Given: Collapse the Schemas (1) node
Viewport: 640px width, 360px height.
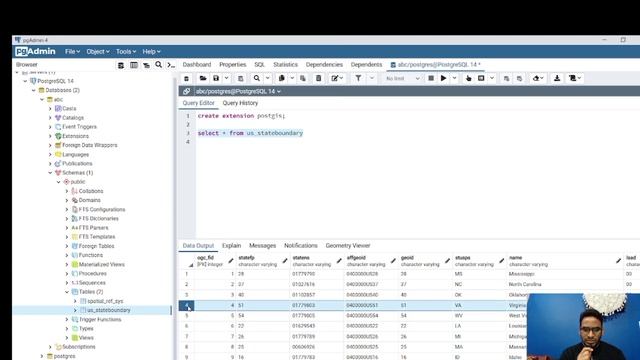Looking at the screenshot, I should [x=50, y=173].
